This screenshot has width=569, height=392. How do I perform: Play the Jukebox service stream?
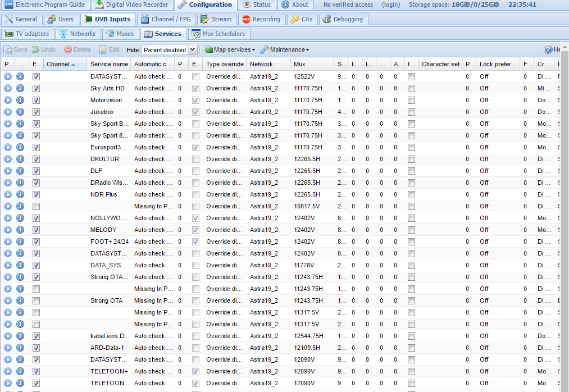tap(8, 112)
